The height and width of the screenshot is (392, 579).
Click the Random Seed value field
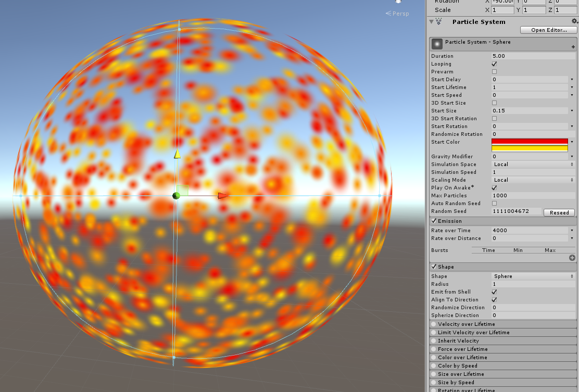click(517, 211)
